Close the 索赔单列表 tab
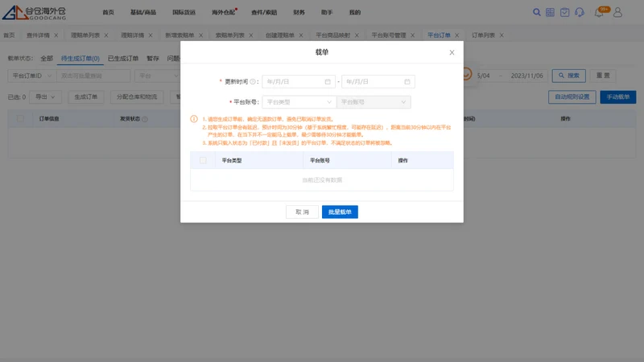 tap(251, 35)
